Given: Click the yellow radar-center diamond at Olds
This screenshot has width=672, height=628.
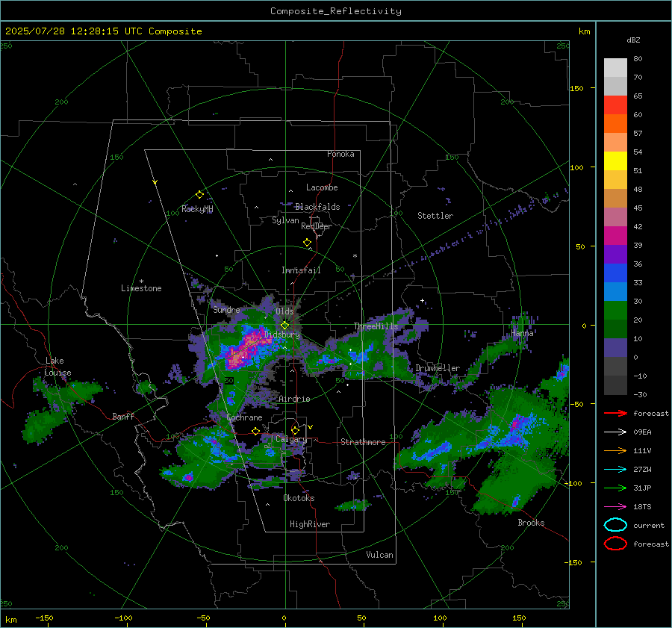Looking at the screenshot, I should point(284,326).
